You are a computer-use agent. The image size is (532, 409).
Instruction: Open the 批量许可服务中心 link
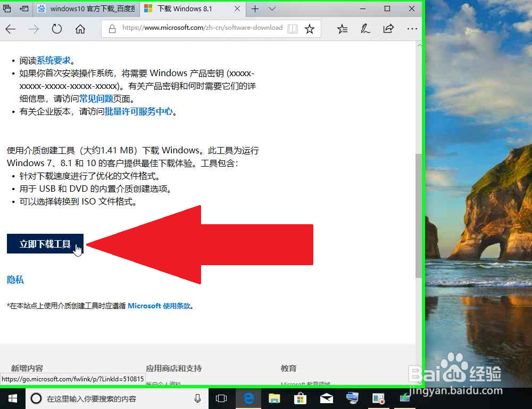pos(138,111)
